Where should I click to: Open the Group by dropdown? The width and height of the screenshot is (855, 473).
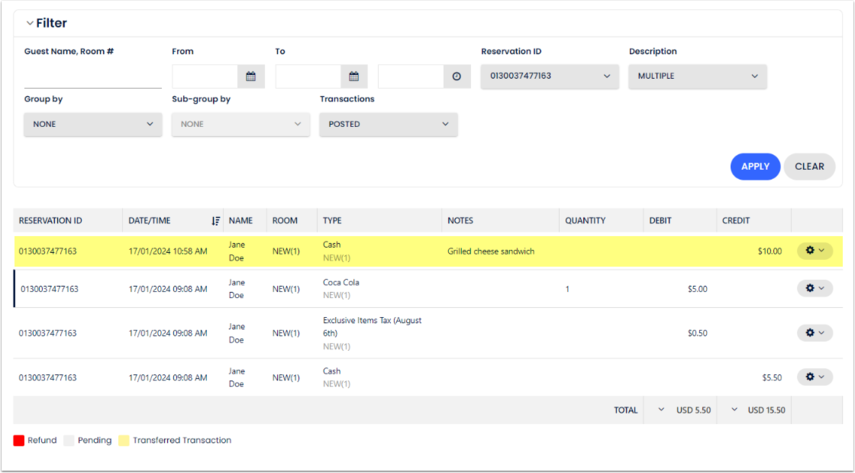point(92,124)
